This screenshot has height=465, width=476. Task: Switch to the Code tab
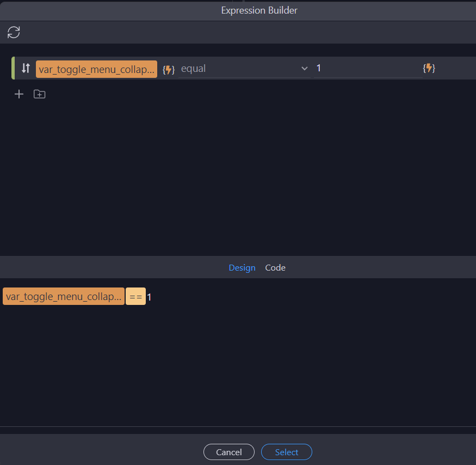coord(275,267)
